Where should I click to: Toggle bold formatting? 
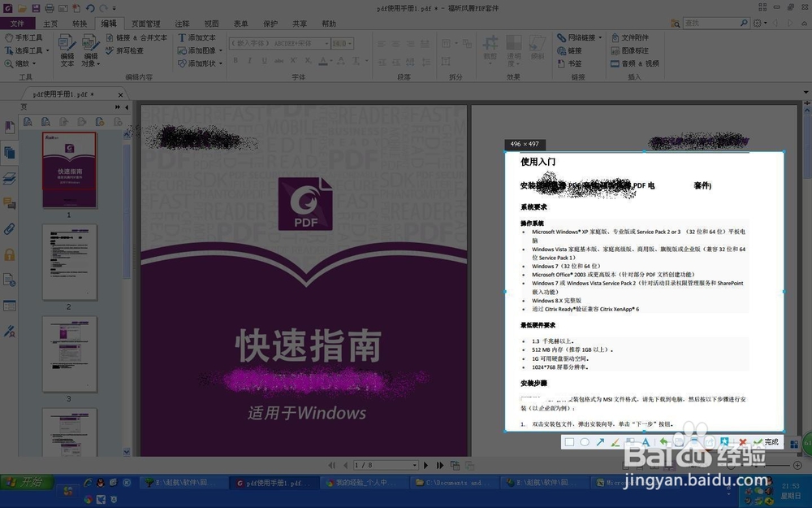tap(235, 61)
